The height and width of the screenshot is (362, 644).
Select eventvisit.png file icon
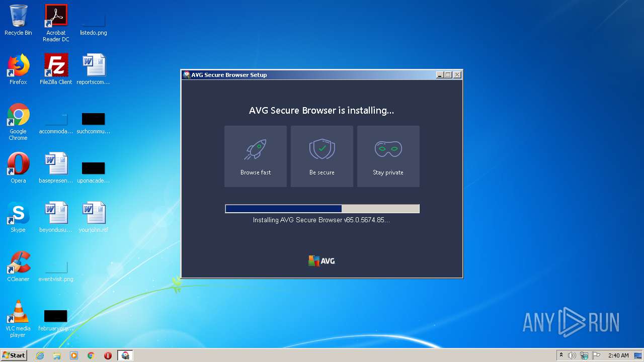pyautogui.click(x=56, y=270)
